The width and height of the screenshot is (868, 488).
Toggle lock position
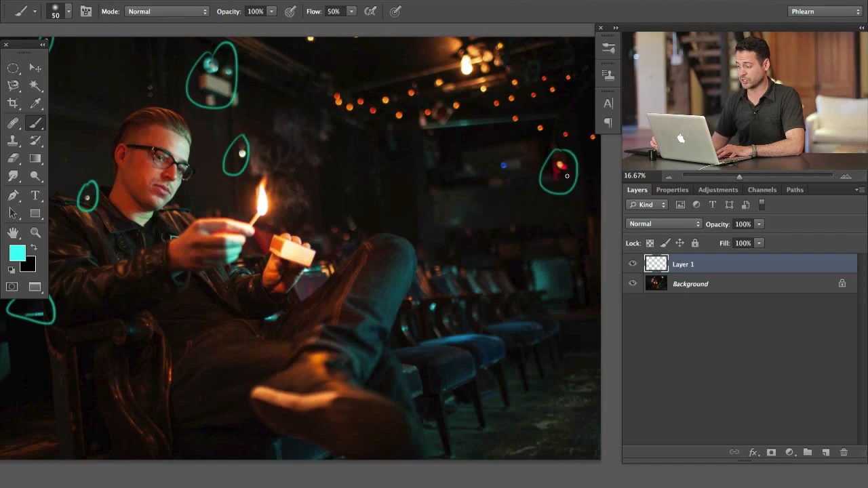(x=679, y=243)
